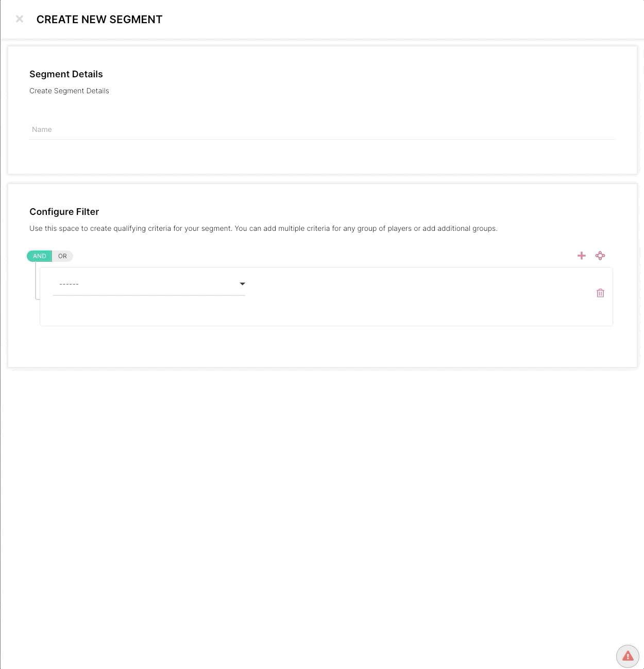Image resolution: width=644 pixels, height=669 pixels.
Task: Close the Create New Segment panel
Action: pos(20,19)
